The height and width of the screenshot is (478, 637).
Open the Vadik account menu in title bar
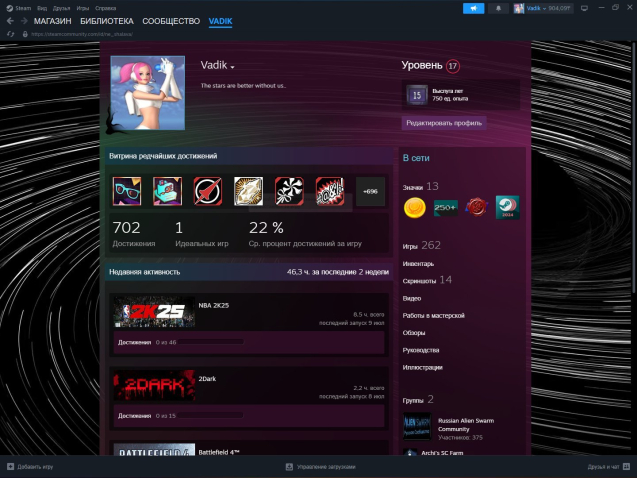coord(544,8)
